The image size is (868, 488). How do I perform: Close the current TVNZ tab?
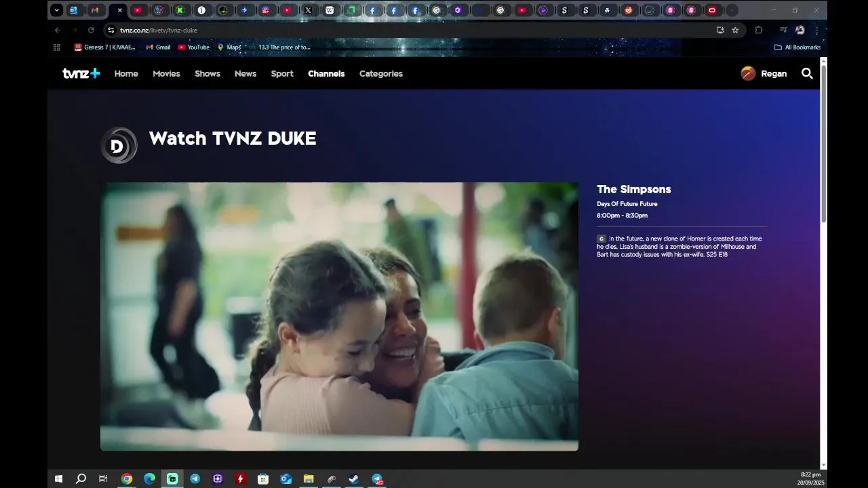[x=120, y=10]
